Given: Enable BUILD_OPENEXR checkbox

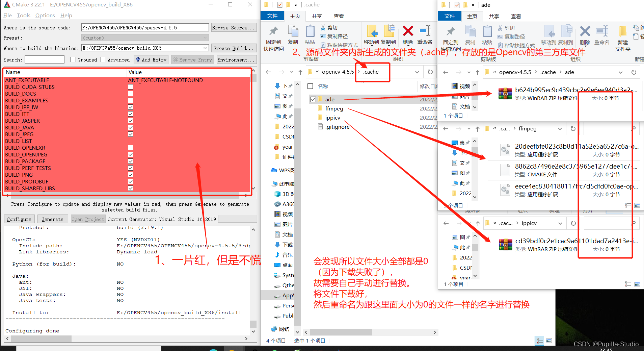Looking at the screenshot, I should click(131, 148).
